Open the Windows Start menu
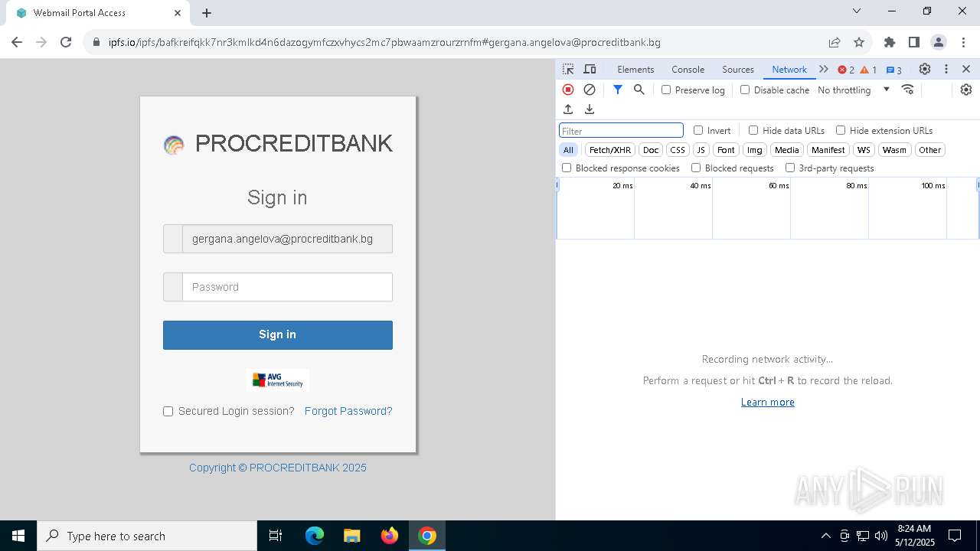Screen dimensions: 980x551 [x=18, y=536]
